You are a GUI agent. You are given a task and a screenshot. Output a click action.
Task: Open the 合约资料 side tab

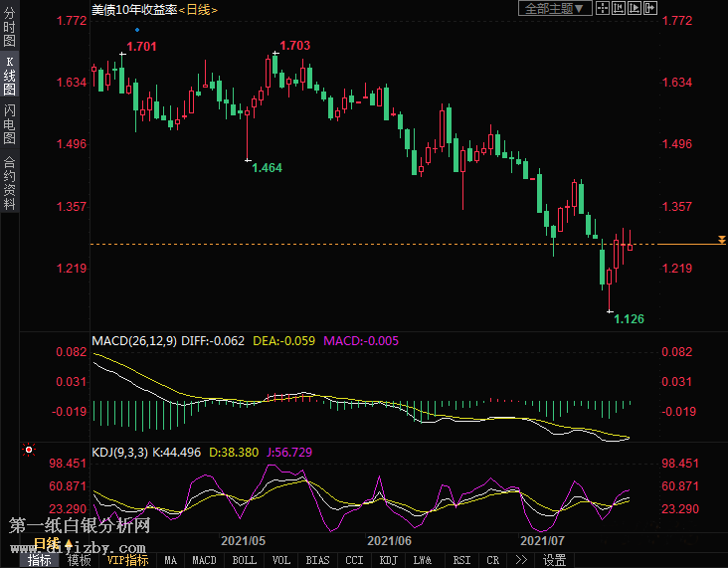[x=9, y=183]
